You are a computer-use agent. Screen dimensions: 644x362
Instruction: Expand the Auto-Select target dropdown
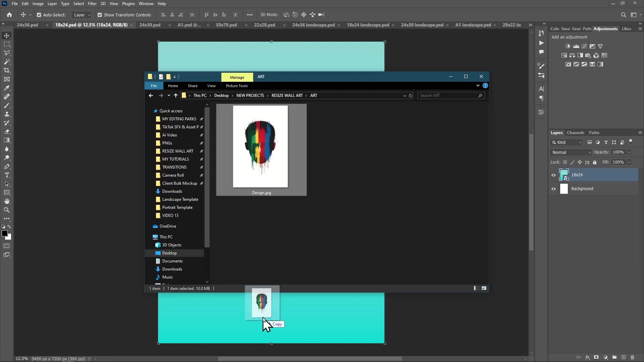click(89, 15)
